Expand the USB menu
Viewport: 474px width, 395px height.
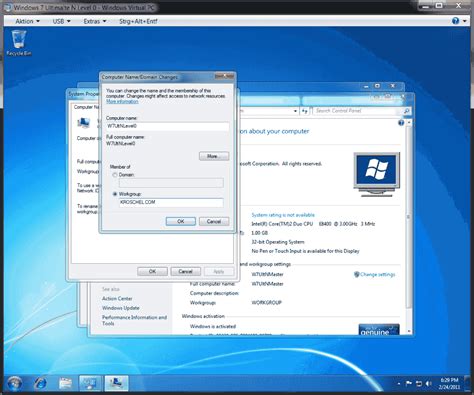click(x=62, y=21)
